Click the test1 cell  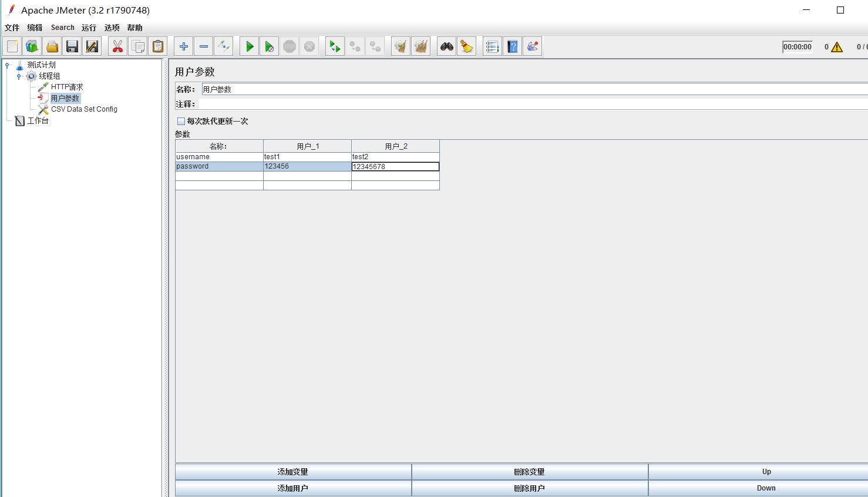click(307, 157)
